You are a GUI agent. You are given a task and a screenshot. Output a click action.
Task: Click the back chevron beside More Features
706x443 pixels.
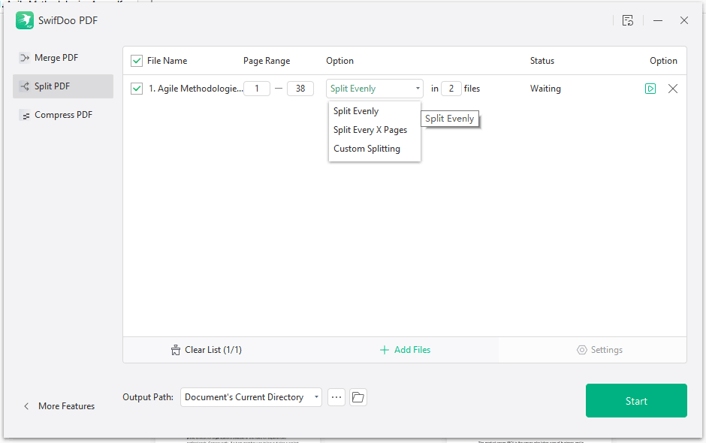[x=26, y=406]
